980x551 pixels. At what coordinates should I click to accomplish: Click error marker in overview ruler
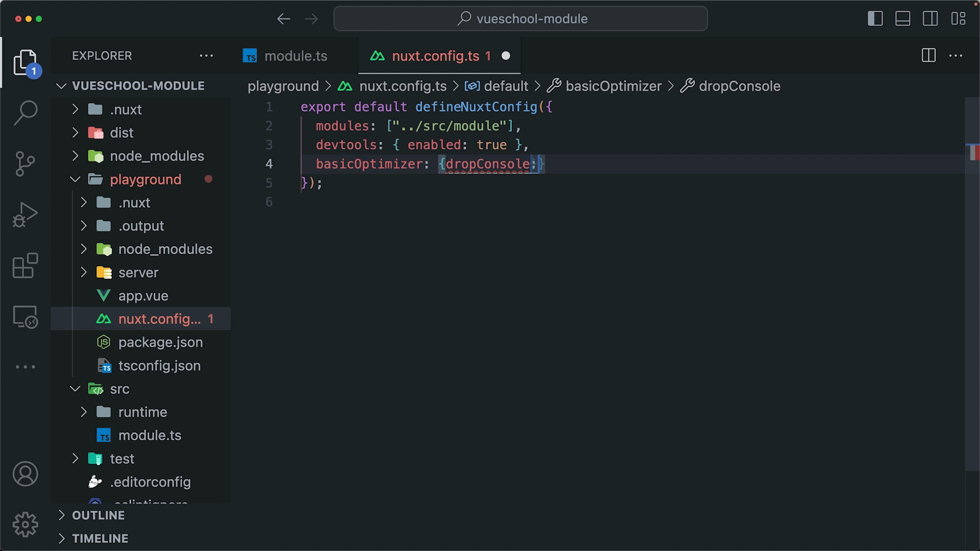974,153
